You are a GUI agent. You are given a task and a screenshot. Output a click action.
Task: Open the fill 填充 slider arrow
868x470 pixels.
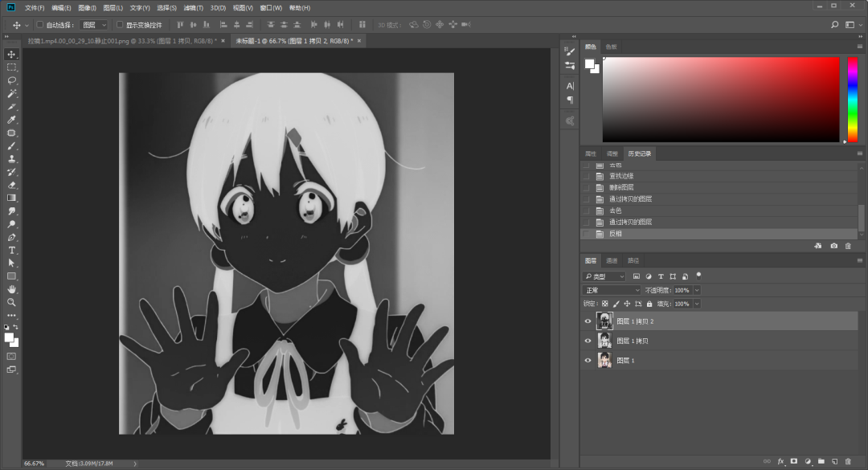coord(697,304)
